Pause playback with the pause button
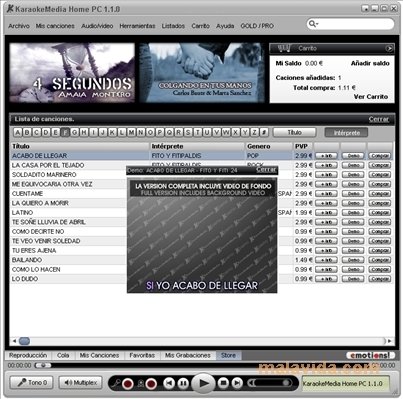Screen dimensions: 403x399 pyautogui.click(x=183, y=383)
